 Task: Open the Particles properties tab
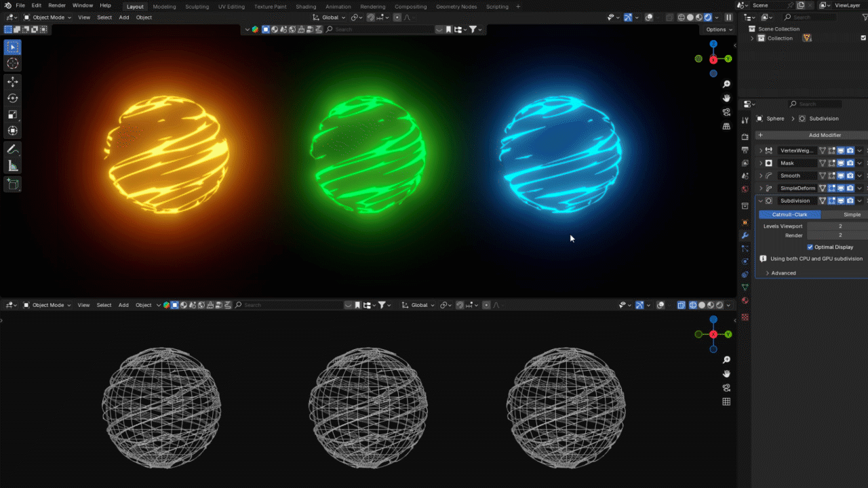pyautogui.click(x=745, y=249)
